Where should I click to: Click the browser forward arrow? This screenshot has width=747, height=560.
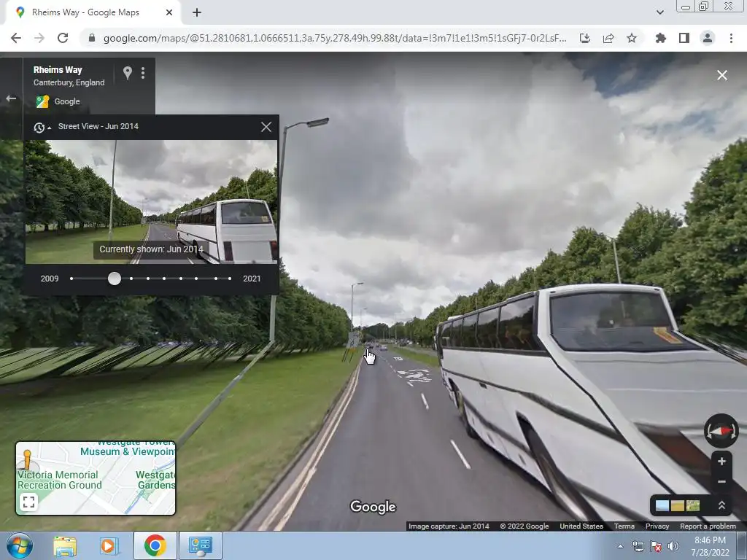pos(39,38)
